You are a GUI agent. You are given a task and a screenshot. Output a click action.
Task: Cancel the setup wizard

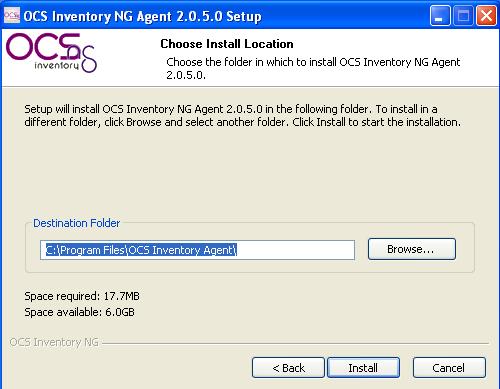pos(449,368)
